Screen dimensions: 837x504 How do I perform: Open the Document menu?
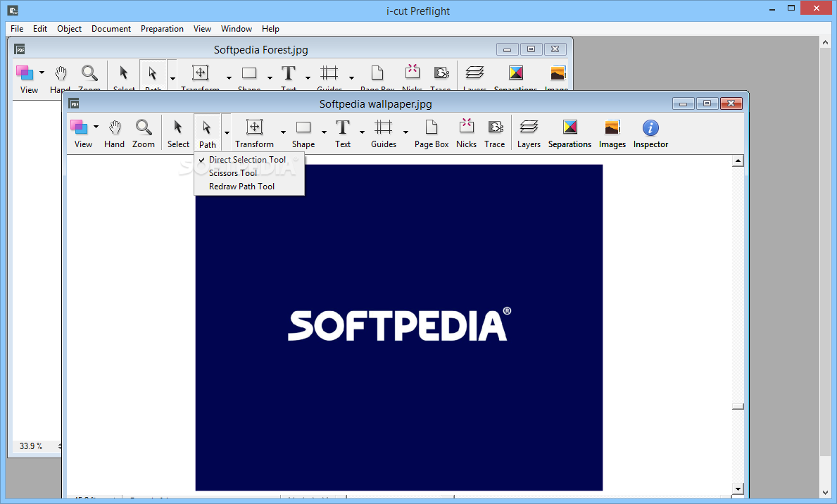coord(111,29)
